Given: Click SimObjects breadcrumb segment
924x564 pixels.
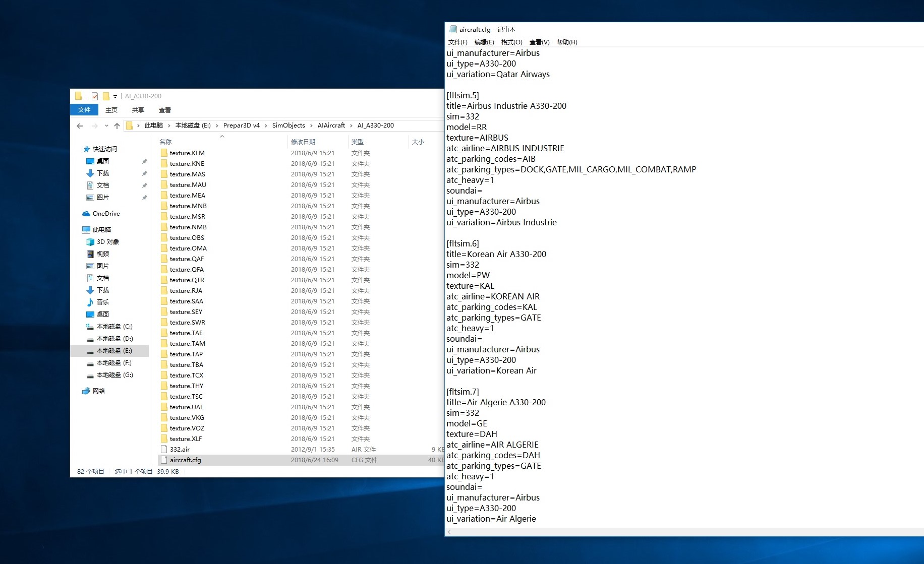Looking at the screenshot, I should pyautogui.click(x=288, y=126).
